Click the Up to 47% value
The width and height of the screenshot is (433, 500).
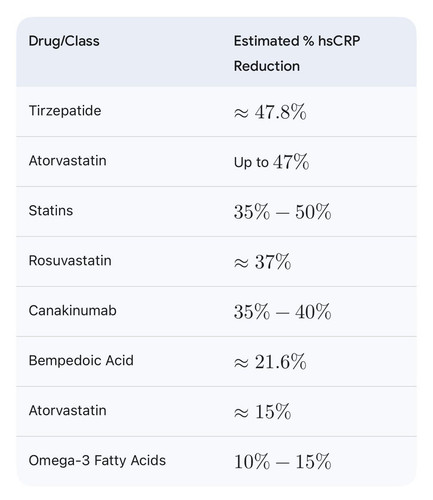[271, 162]
